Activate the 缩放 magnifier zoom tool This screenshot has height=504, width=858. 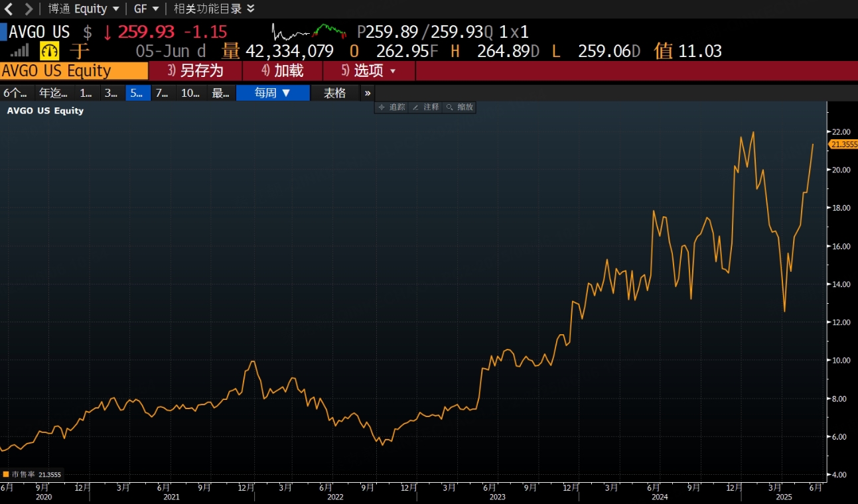pyautogui.click(x=459, y=107)
